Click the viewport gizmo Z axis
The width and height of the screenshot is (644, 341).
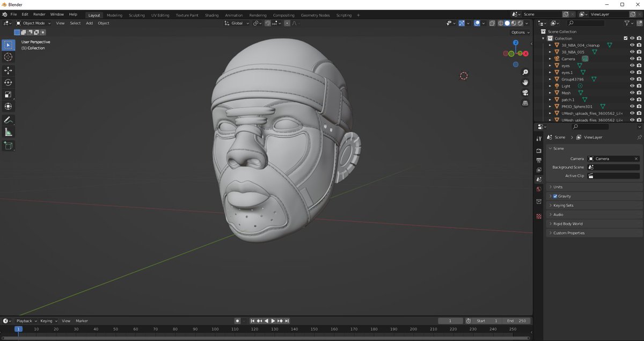[x=515, y=42]
